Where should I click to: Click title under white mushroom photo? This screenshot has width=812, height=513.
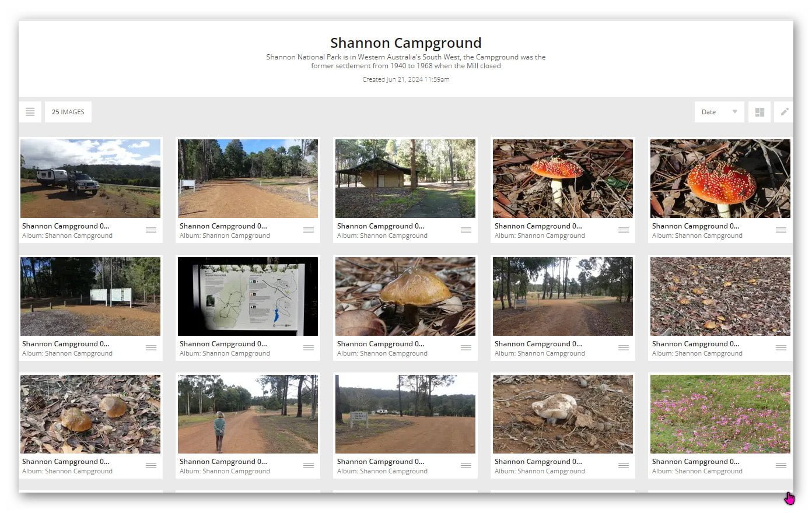pos(538,462)
